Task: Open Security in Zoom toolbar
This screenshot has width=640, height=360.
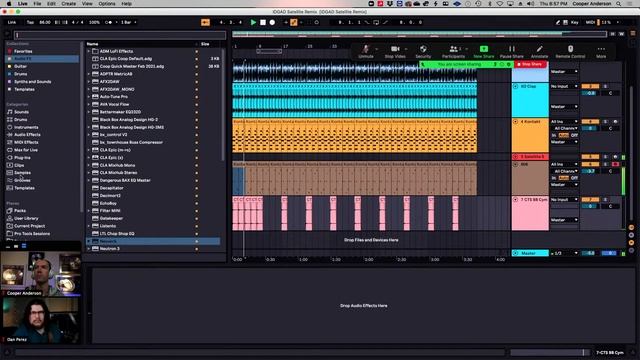Action: pyautogui.click(x=423, y=52)
